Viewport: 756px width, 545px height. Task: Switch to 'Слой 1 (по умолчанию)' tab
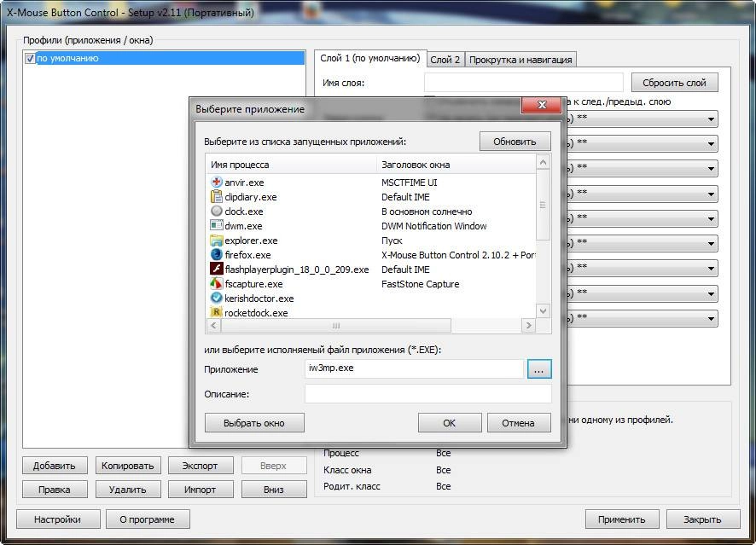(370, 58)
